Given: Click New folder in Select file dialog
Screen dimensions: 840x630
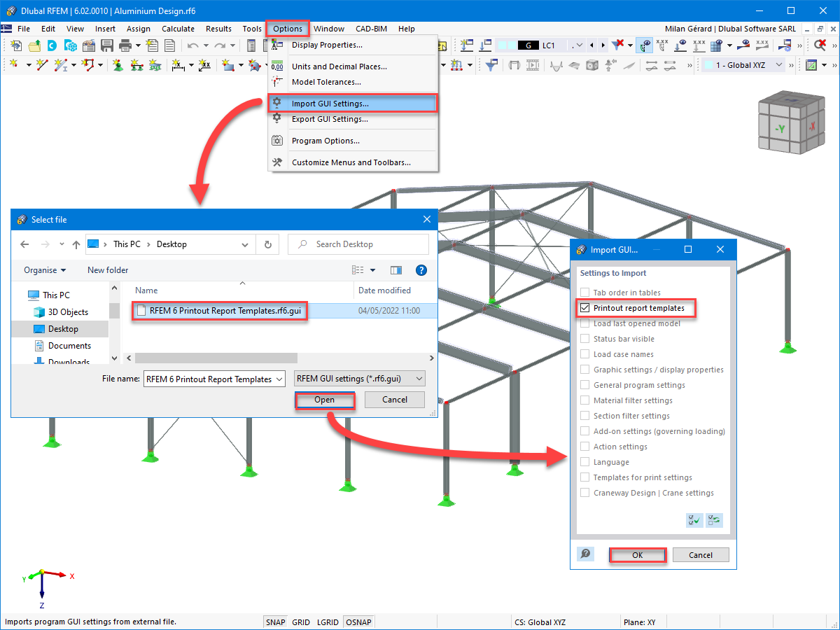Looking at the screenshot, I should [x=108, y=269].
